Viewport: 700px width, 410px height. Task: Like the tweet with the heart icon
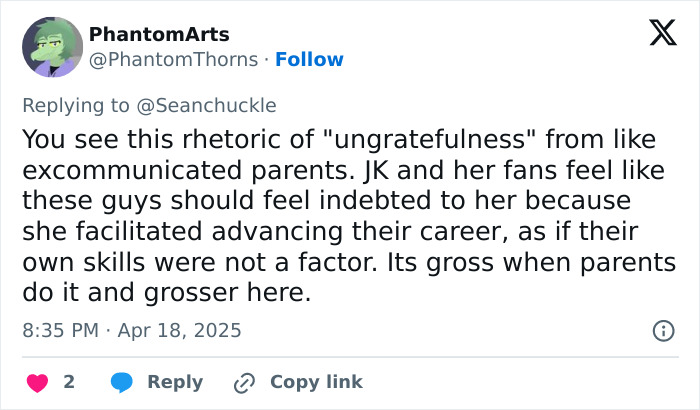point(35,382)
